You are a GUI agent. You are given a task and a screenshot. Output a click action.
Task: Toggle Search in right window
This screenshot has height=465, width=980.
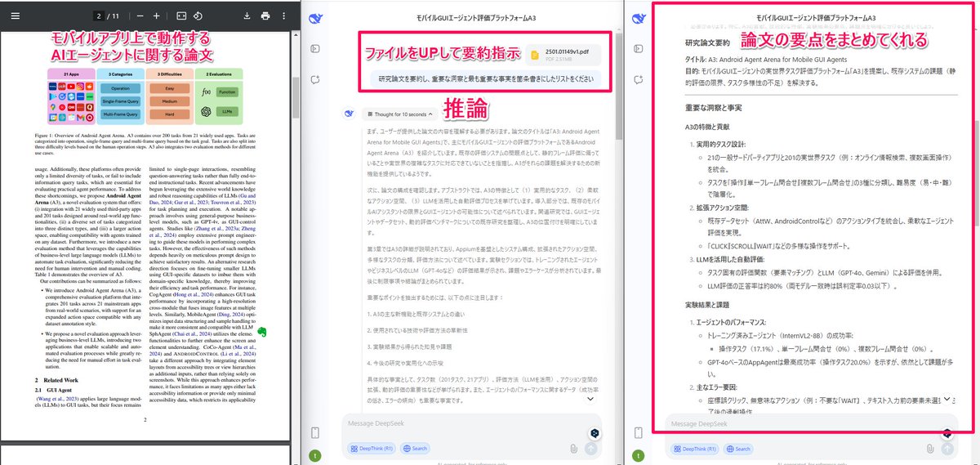(737, 448)
